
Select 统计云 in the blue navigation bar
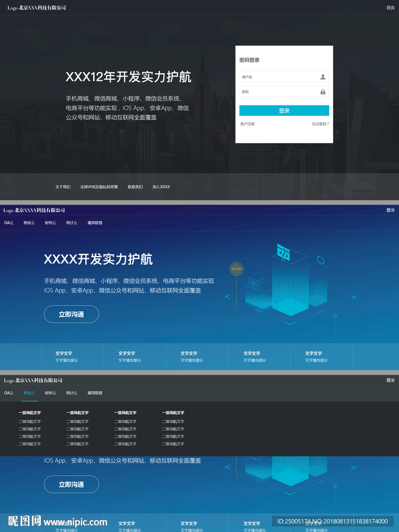click(x=72, y=223)
